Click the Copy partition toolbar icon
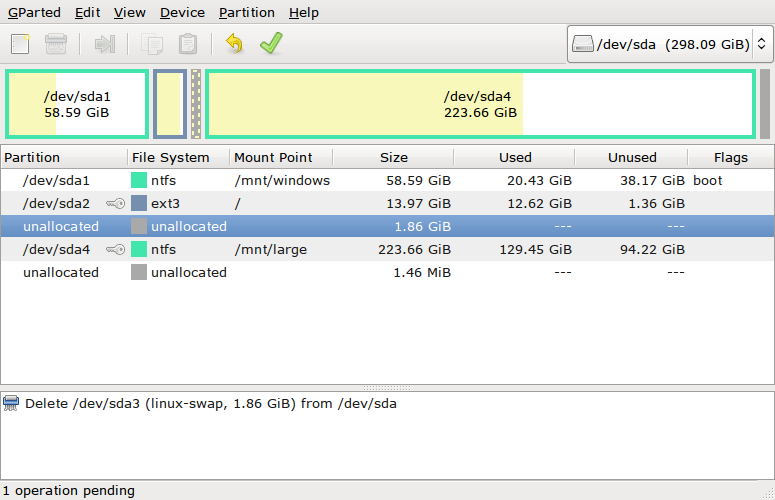775x500 pixels. coord(152,44)
